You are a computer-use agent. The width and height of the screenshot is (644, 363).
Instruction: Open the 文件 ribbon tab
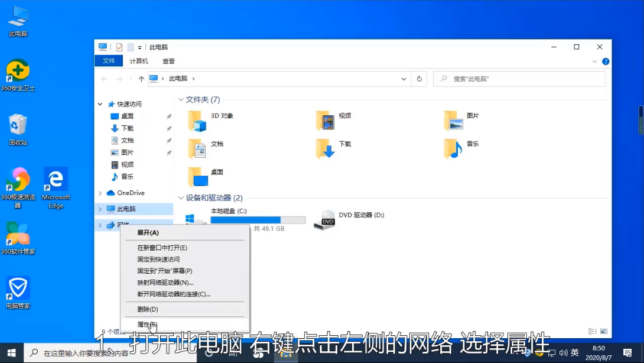tap(109, 61)
